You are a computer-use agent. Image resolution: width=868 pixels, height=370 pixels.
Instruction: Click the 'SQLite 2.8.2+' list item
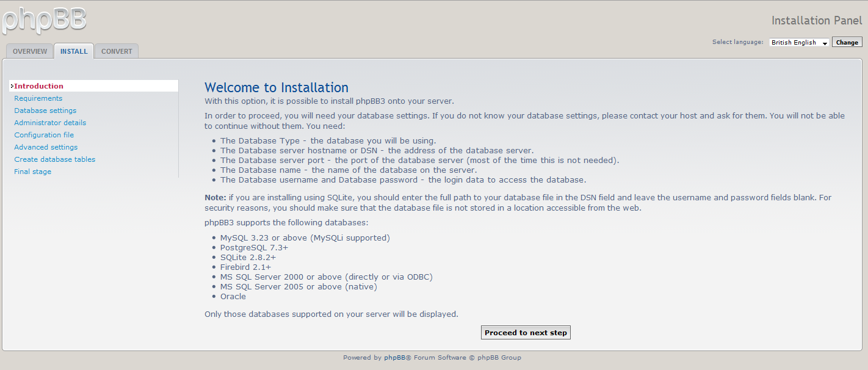[248, 257]
